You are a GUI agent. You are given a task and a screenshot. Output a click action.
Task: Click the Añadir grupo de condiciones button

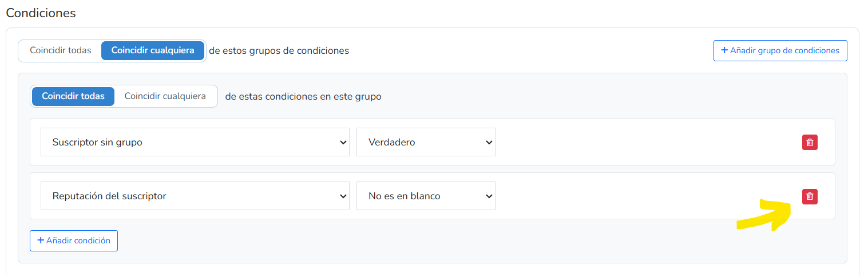coord(780,50)
